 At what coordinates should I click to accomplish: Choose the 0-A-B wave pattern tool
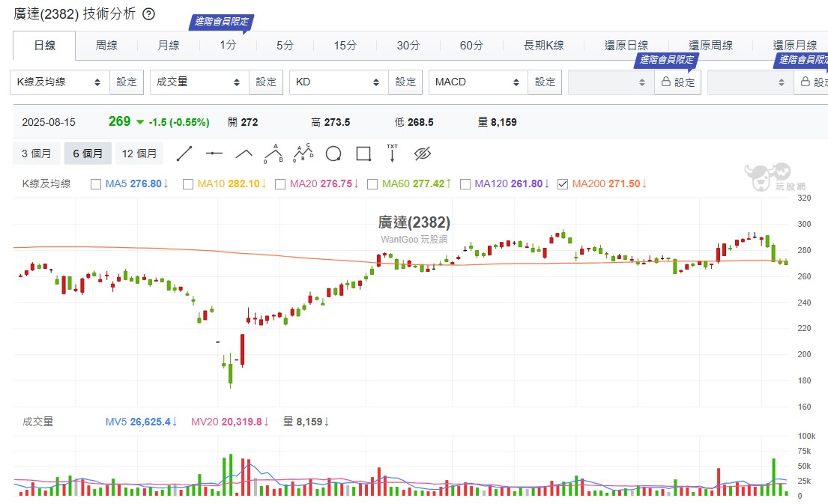pos(274,154)
